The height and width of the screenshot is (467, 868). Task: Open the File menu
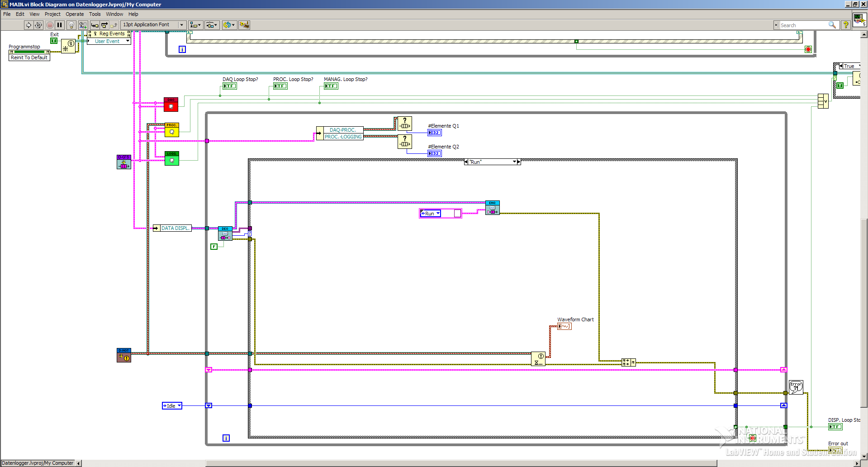point(7,14)
